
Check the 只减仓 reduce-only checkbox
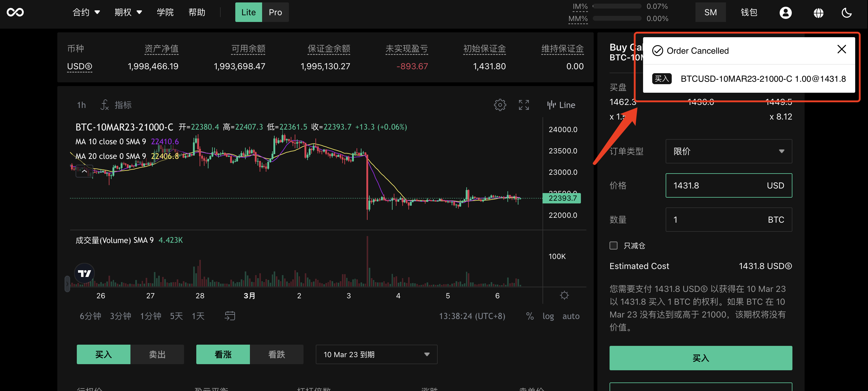tap(613, 246)
